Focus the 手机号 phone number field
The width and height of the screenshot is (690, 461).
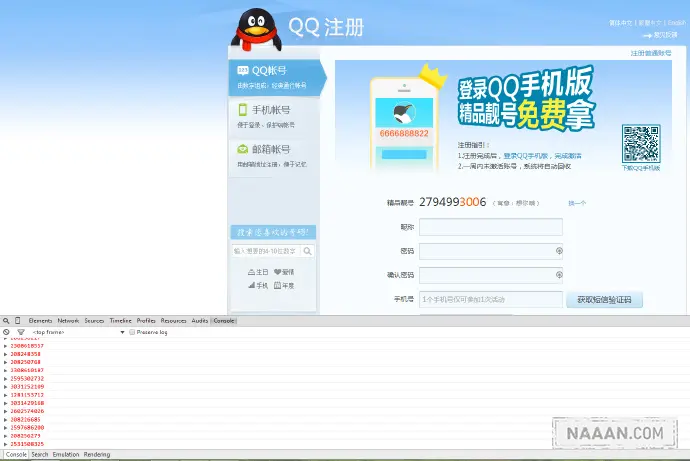[491, 300]
